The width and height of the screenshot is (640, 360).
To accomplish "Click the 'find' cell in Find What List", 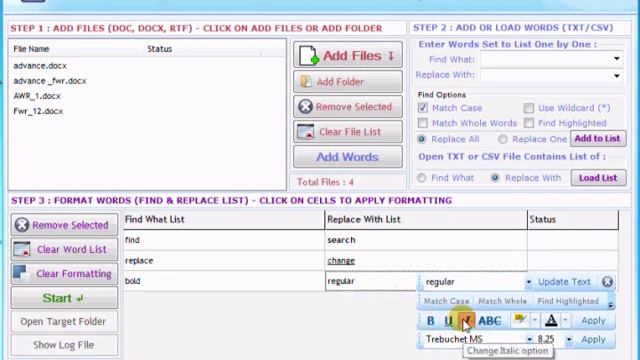I will [x=224, y=240].
